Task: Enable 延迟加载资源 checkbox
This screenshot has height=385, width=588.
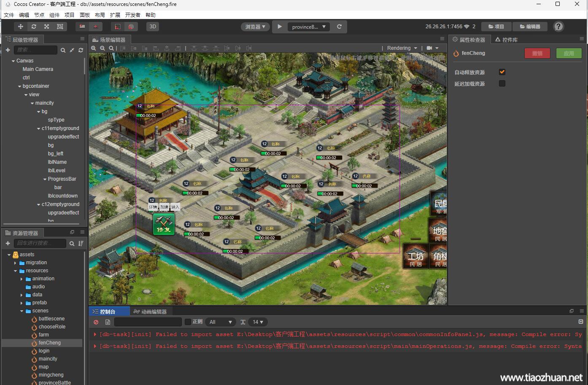Action: [502, 84]
